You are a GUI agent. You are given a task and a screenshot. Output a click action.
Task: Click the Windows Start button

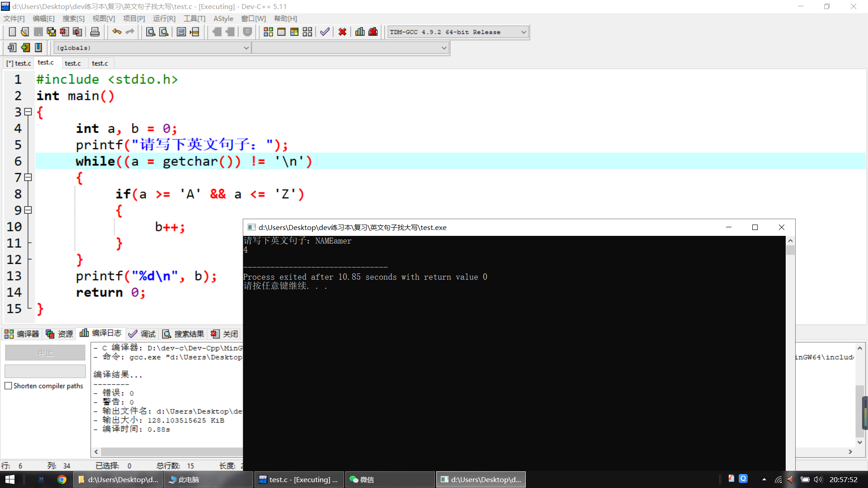(10, 479)
